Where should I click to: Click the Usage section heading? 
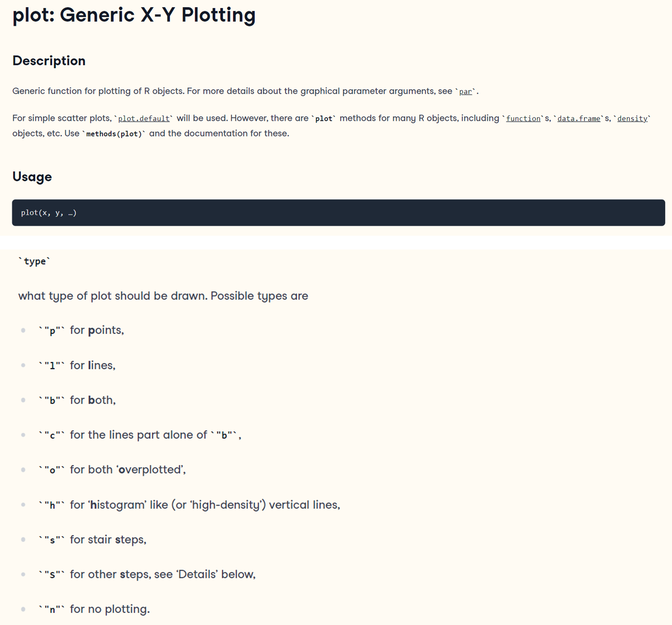tap(32, 177)
